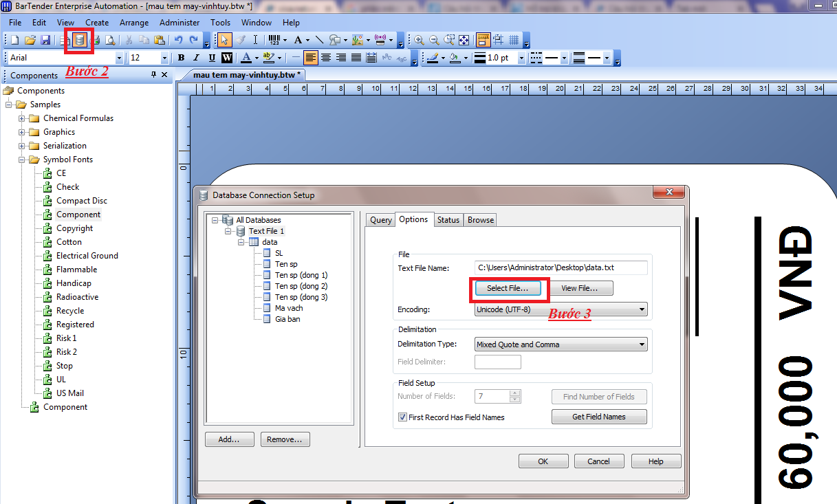Click the Select File... button
837x504 pixels.
[508, 288]
